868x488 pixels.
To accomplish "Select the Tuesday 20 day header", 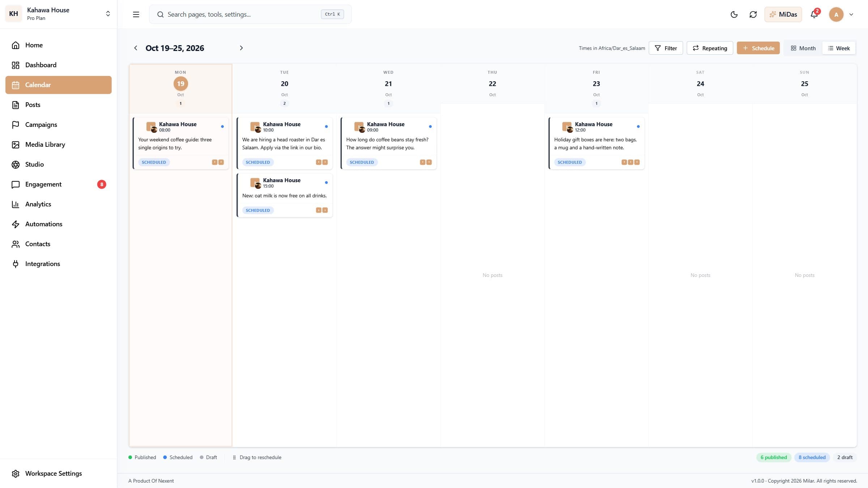I will [284, 89].
